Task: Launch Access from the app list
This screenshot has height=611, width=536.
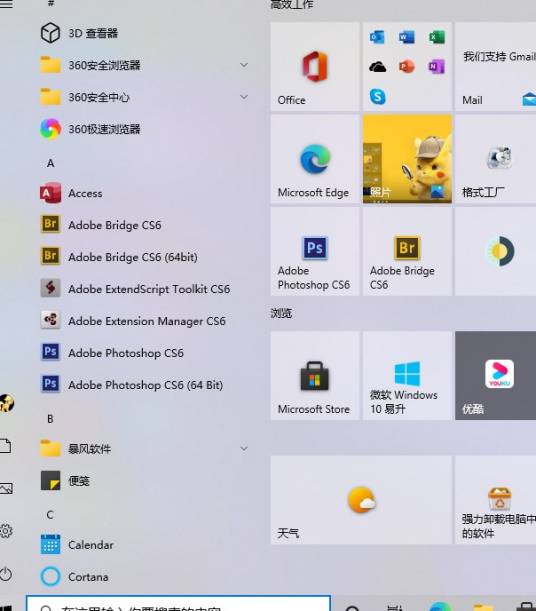Action: click(145, 193)
